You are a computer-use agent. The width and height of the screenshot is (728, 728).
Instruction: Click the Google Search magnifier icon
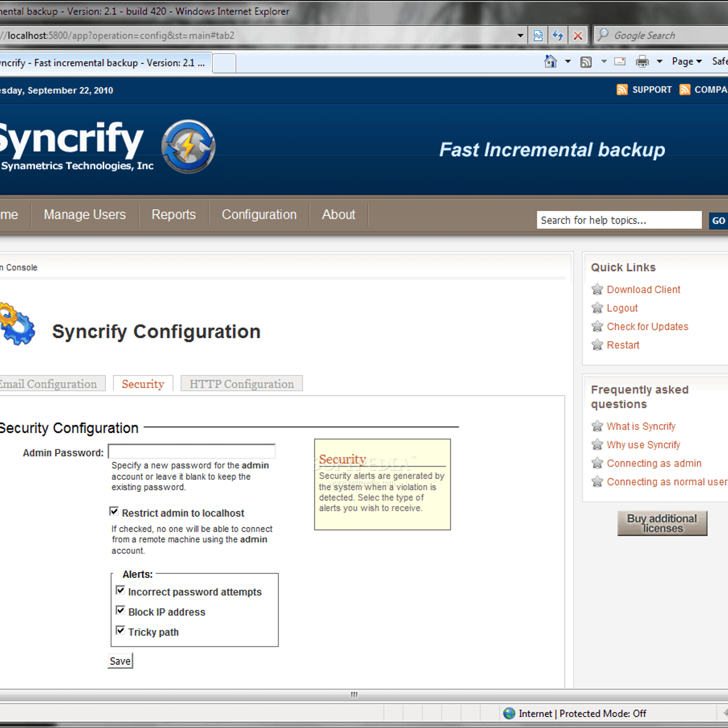click(x=603, y=35)
